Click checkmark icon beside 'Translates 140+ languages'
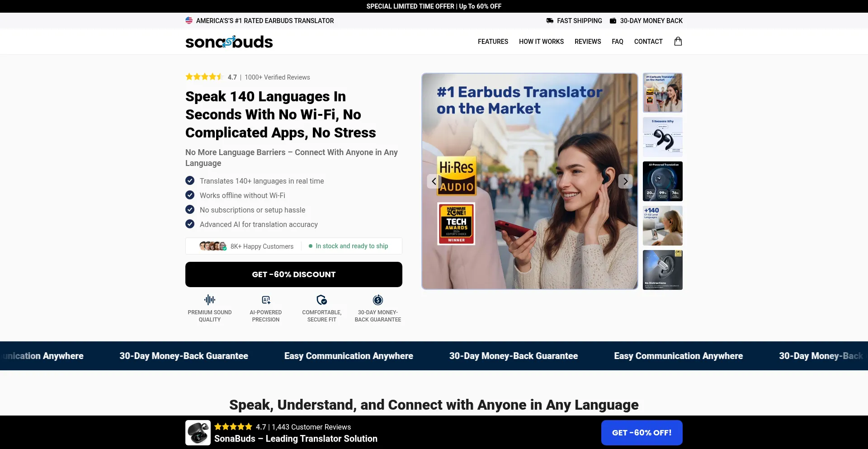 point(190,180)
